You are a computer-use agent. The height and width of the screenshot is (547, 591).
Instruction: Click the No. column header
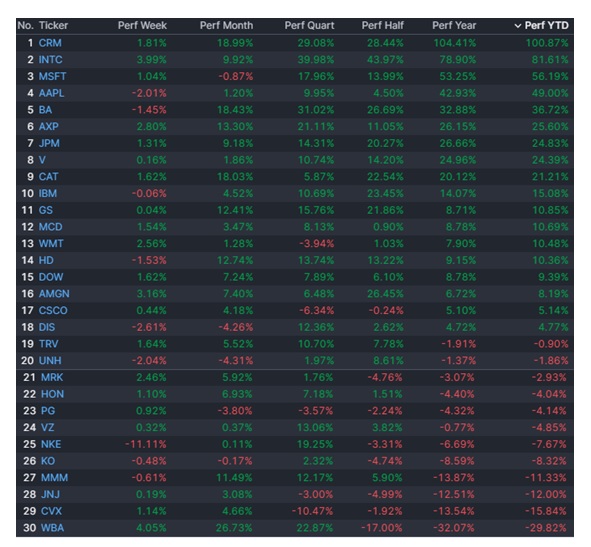(25, 26)
